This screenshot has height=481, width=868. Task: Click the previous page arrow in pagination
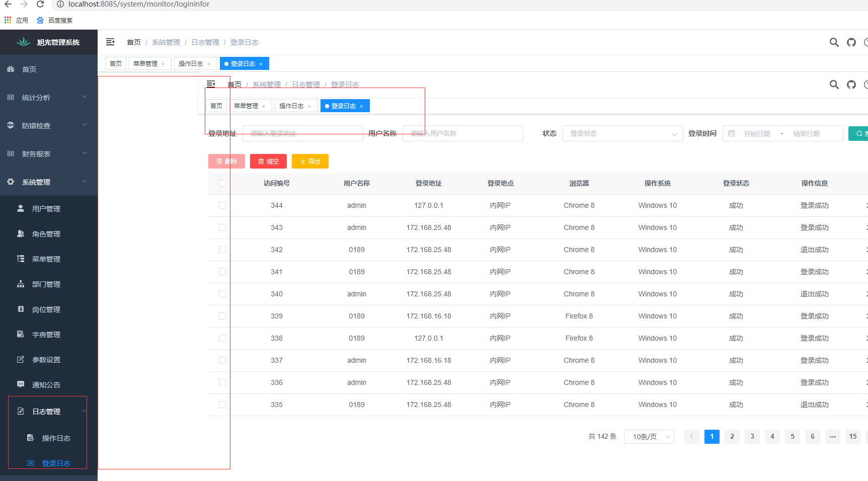coord(692,437)
